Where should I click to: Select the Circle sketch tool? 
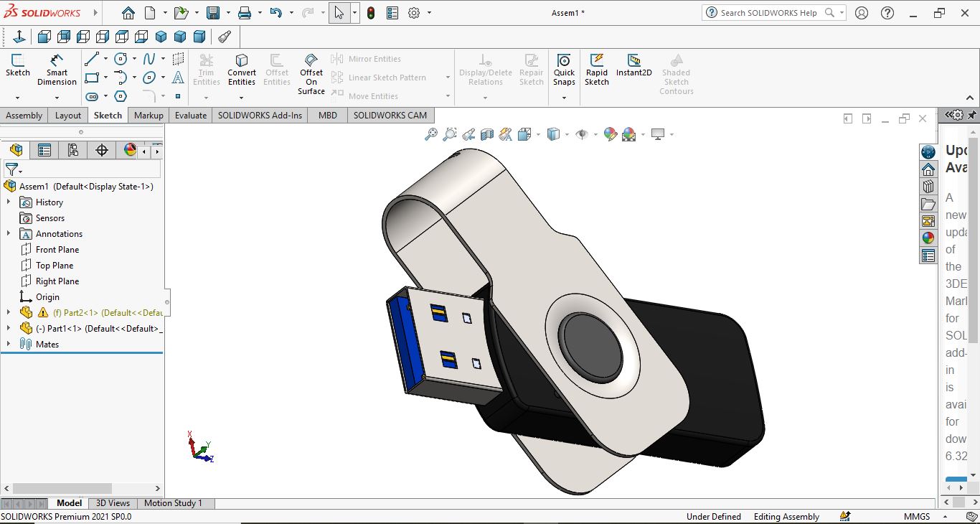121,59
